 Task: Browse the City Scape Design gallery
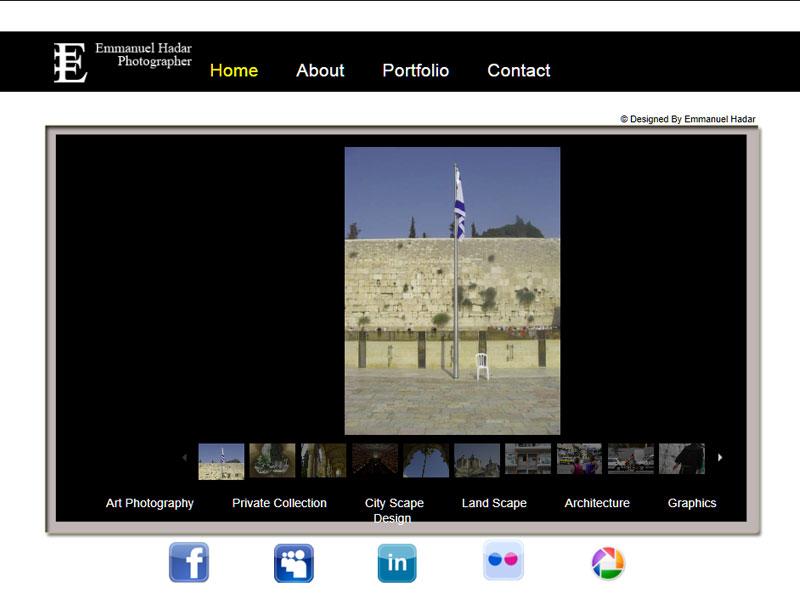click(394, 510)
